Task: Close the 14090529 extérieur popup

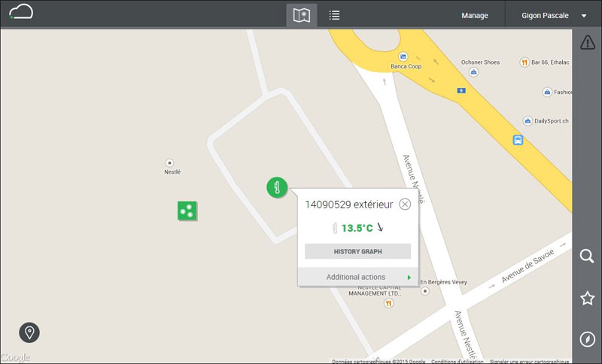Action: pyautogui.click(x=405, y=204)
